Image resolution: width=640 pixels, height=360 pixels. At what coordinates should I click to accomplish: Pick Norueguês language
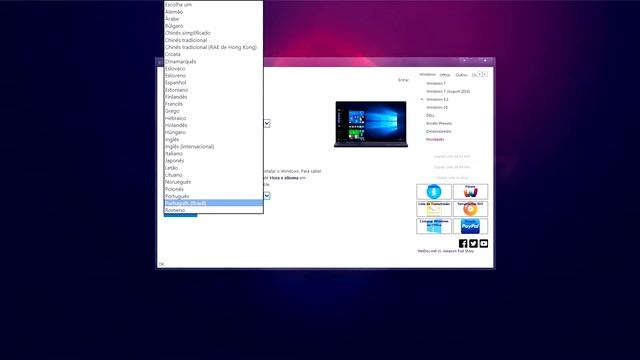(213, 182)
